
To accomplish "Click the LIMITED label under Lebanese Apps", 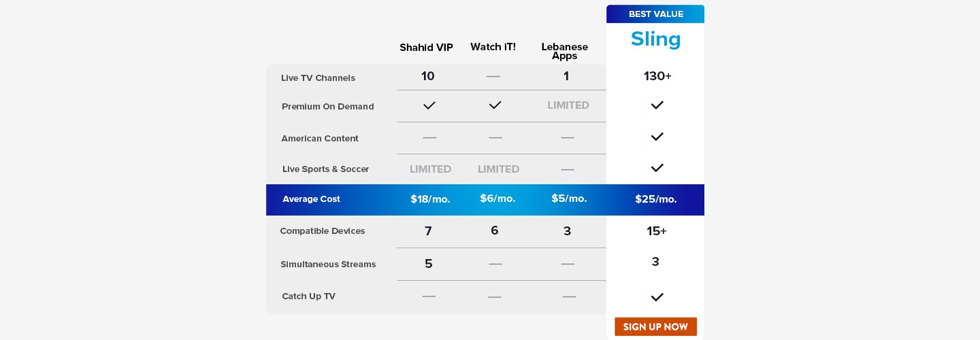I will [x=568, y=105].
